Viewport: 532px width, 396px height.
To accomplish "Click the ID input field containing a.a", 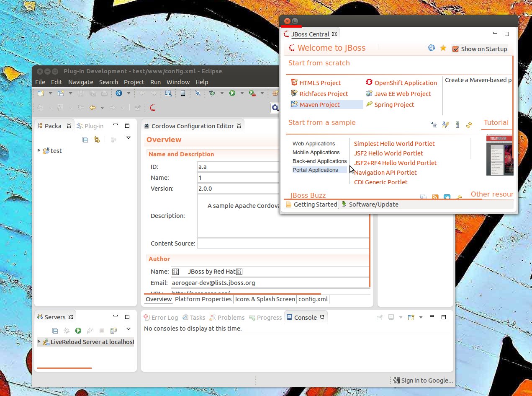I will pyautogui.click(x=238, y=166).
